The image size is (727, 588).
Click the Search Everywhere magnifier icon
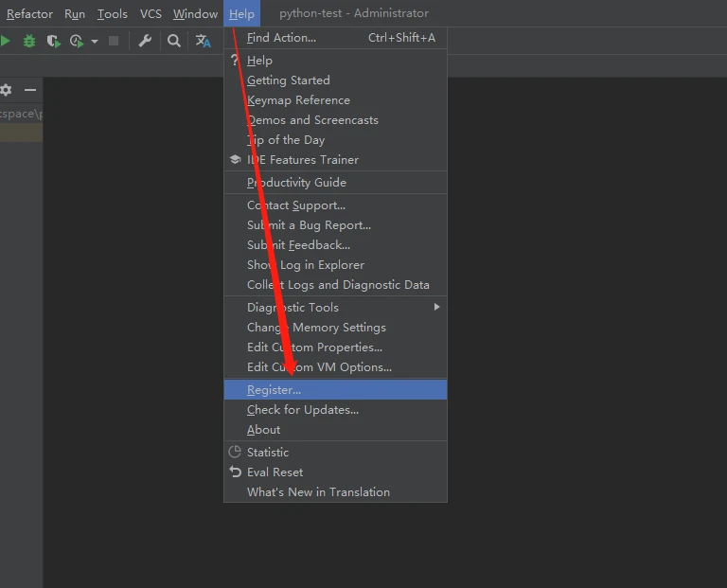pos(174,41)
